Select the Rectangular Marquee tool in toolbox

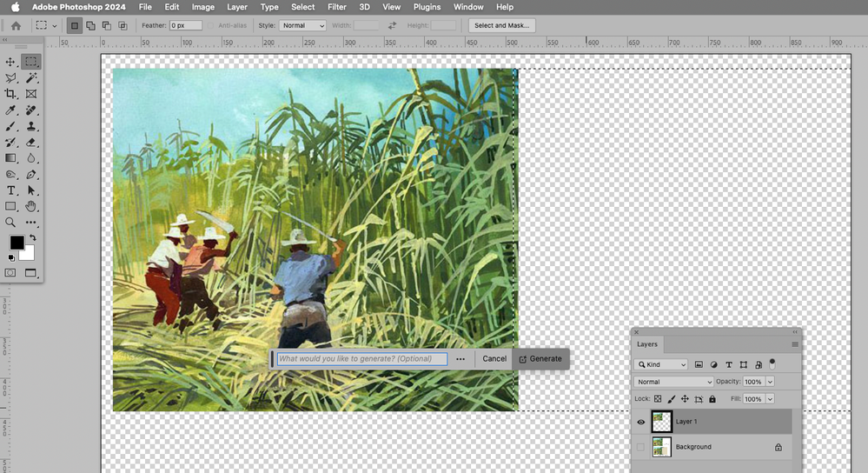coord(31,62)
